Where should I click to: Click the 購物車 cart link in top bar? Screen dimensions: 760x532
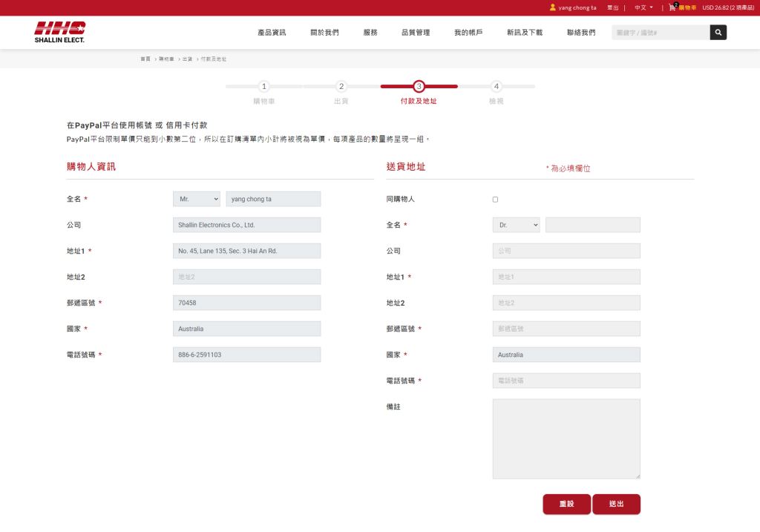(x=687, y=7)
